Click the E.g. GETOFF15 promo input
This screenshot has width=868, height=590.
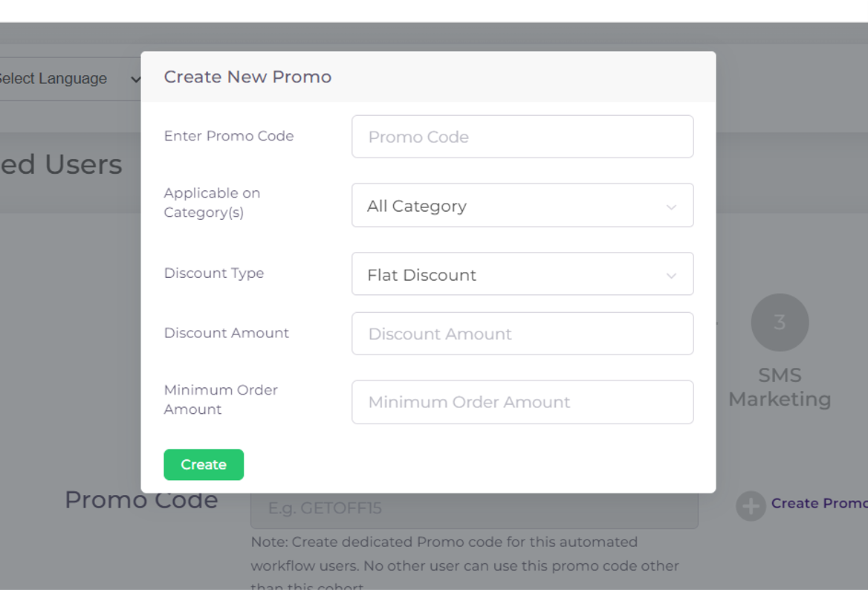pyautogui.click(x=474, y=509)
